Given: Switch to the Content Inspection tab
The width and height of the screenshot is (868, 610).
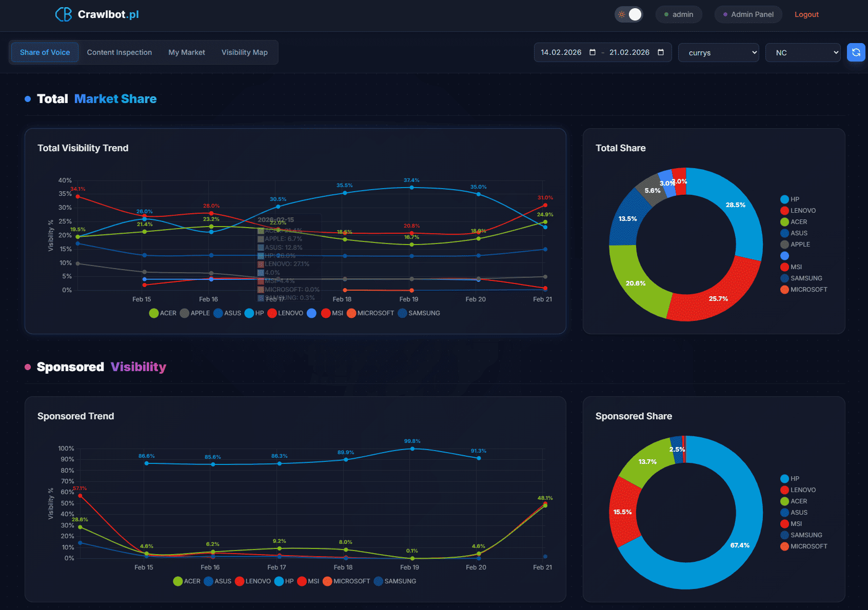Looking at the screenshot, I should pos(119,52).
